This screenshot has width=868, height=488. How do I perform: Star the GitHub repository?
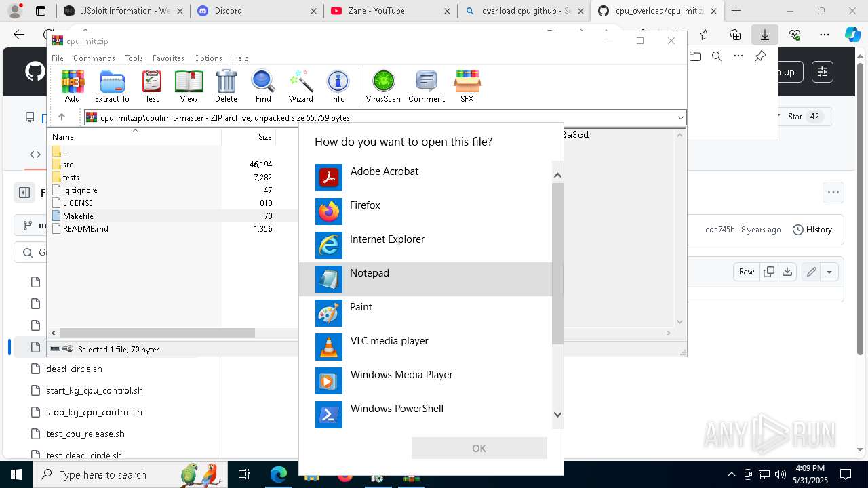click(x=805, y=117)
